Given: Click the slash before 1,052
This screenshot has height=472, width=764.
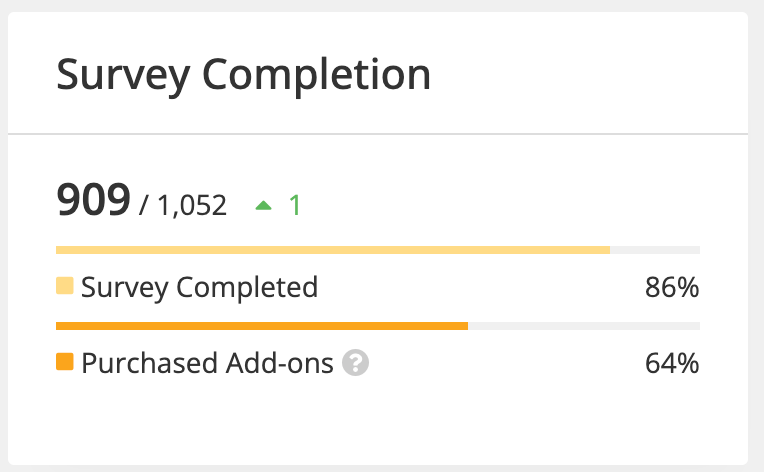Looking at the screenshot, I should pos(145,207).
